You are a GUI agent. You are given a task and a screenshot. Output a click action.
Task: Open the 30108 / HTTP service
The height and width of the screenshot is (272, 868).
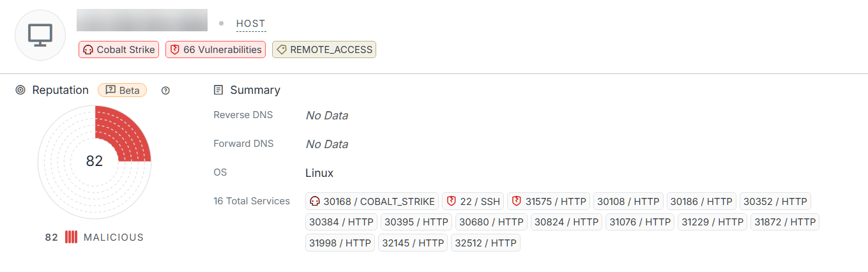tap(628, 201)
